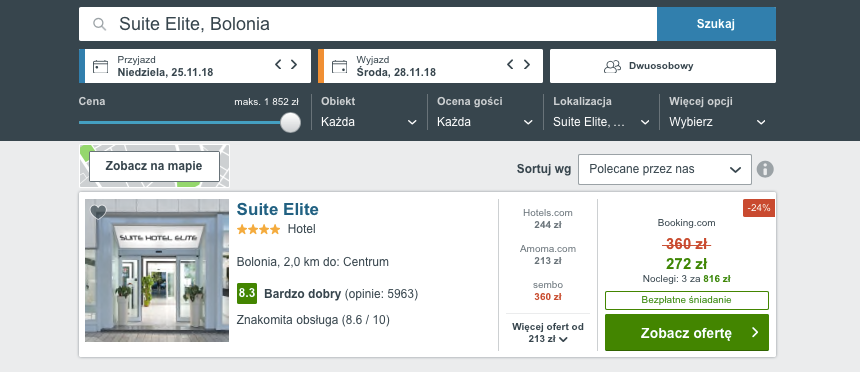Expand Więcej ofert od 213 zł

point(547,332)
